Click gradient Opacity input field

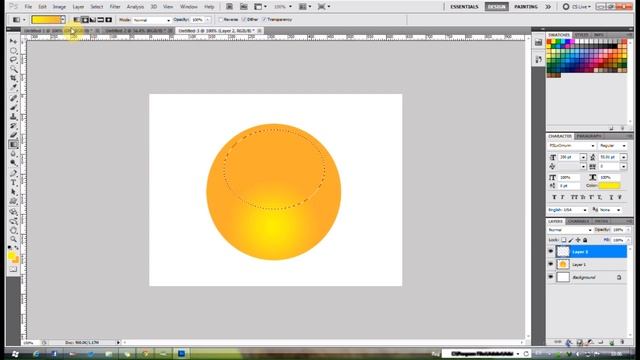(x=197, y=20)
